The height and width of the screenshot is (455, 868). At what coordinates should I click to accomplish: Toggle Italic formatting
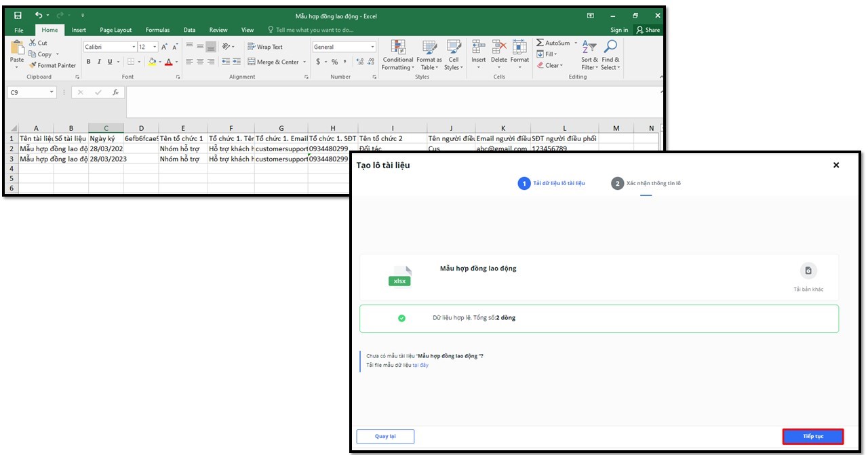pyautogui.click(x=99, y=62)
